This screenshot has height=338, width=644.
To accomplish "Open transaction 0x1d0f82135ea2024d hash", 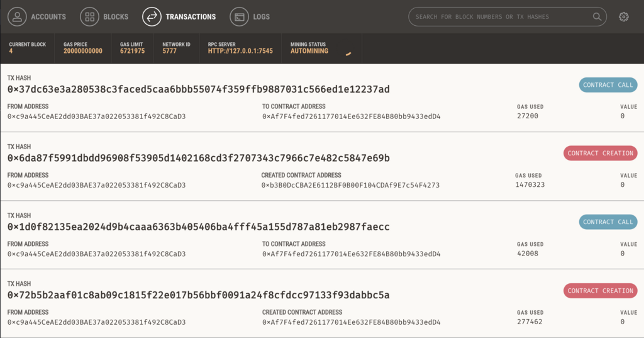I will pos(198,227).
